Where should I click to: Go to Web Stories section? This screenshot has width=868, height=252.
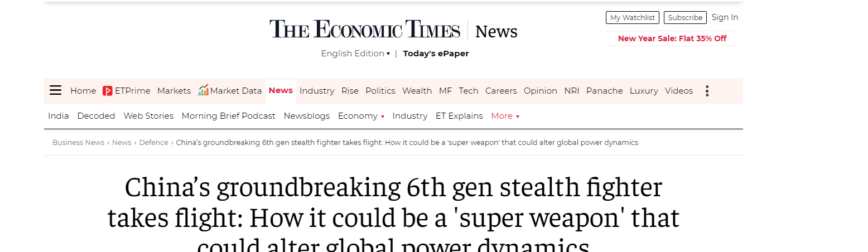tap(148, 116)
